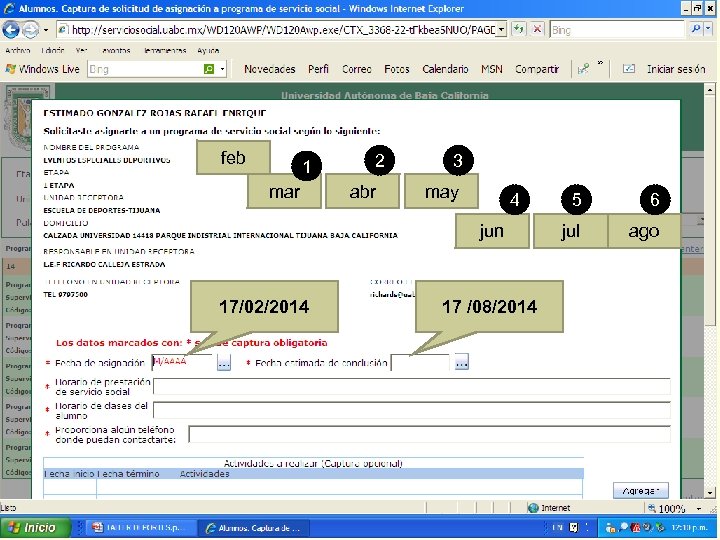720x540 pixels.
Task: Click the first system tray icon
Action: (x=611, y=528)
